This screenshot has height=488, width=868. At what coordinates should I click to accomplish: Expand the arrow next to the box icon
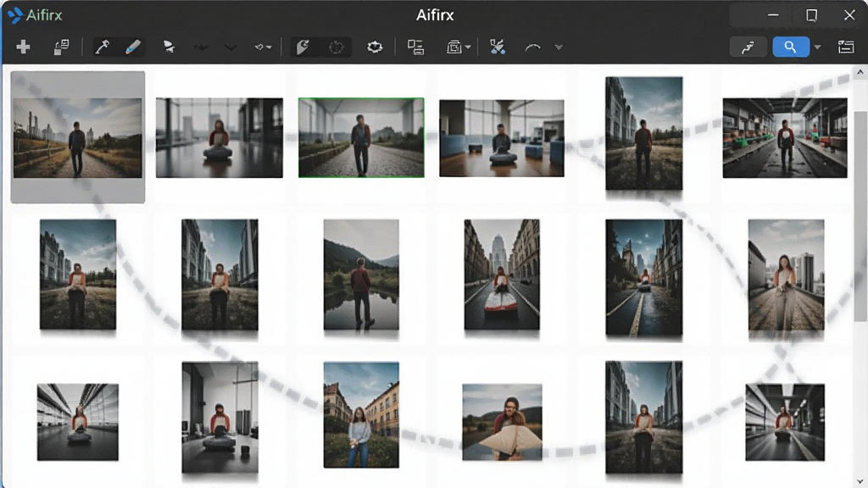click(468, 47)
